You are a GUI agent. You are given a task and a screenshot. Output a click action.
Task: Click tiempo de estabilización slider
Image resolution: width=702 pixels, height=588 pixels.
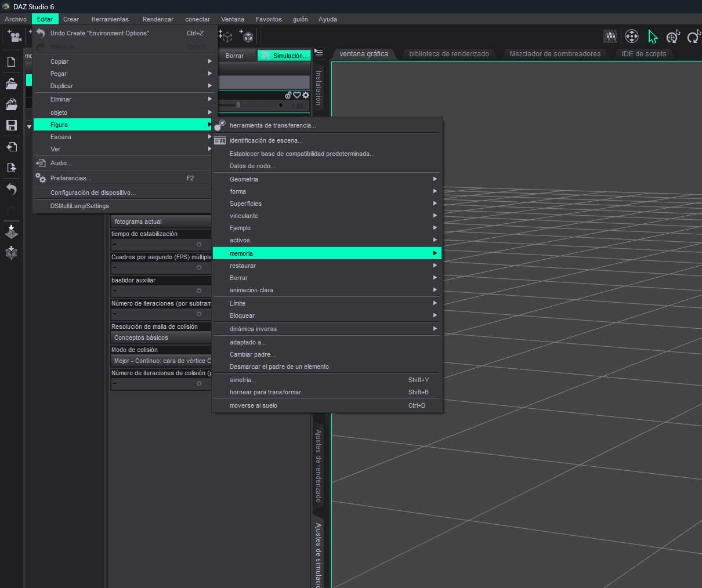(161, 244)
